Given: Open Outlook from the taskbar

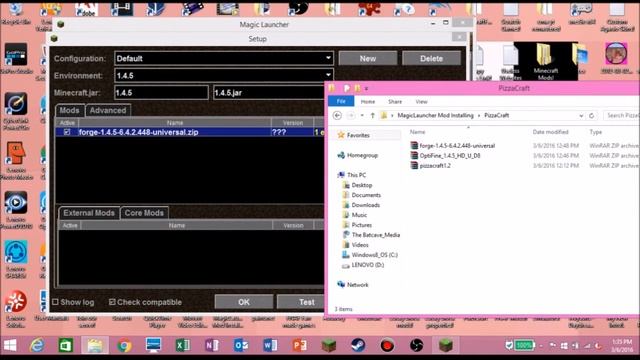Looking at the screenshot, I should click(x=241, y=346).
